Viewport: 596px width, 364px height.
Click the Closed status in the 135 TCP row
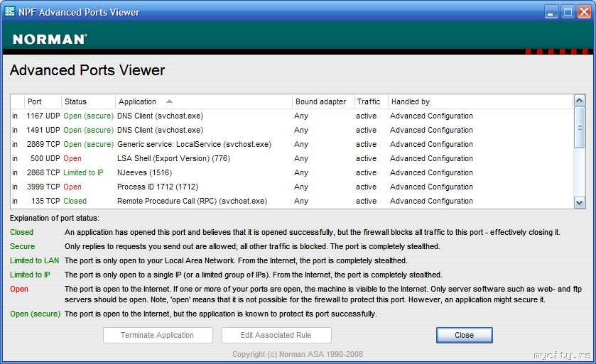point(75,201)
